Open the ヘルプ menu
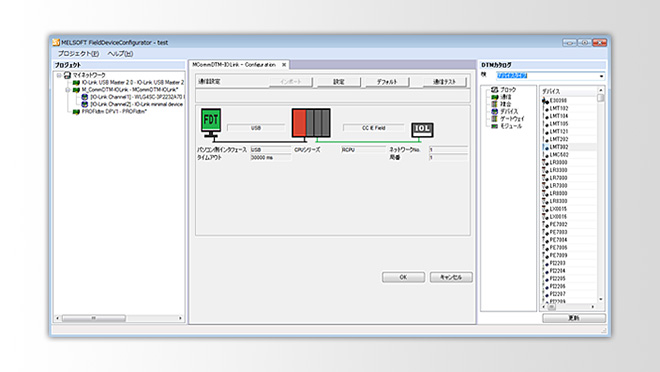The height and width of the screenshot is (372, 660). pyautogui.click(x=120, y=53)
